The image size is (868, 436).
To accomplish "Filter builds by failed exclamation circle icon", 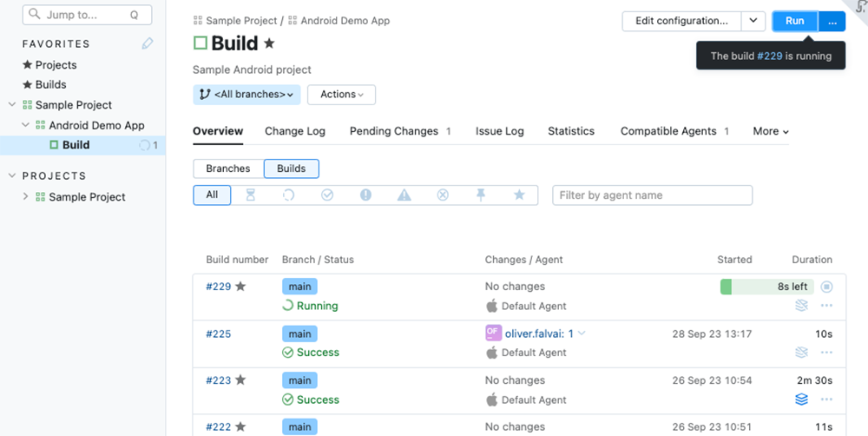I will click(x=365, y=195).
